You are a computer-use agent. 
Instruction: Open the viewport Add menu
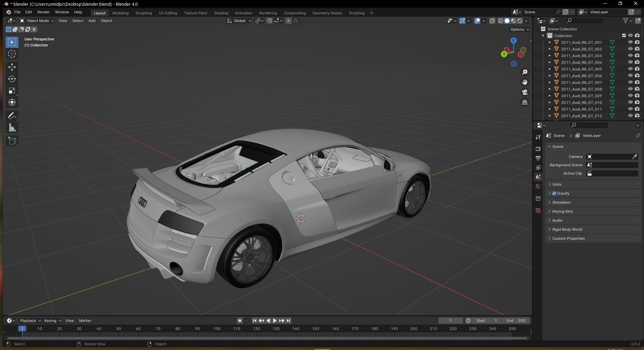coord(92,21)
